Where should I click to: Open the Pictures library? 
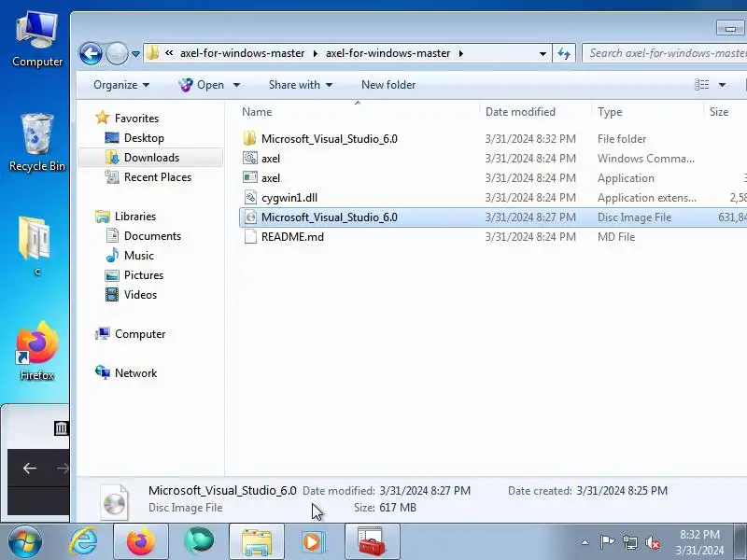144,275
